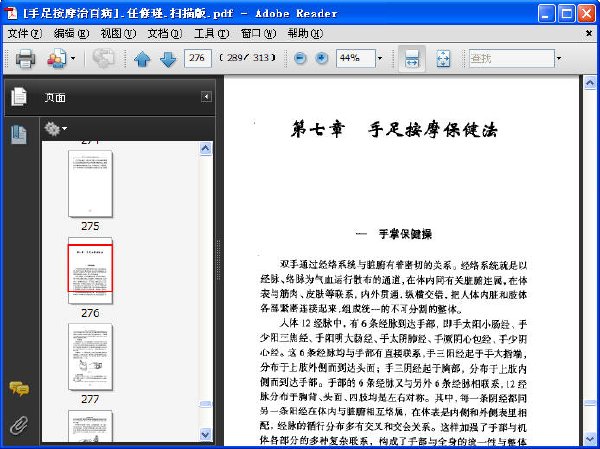
Task: Expand the 44% zoom level dropdown
Action: [x=380, y=59]
